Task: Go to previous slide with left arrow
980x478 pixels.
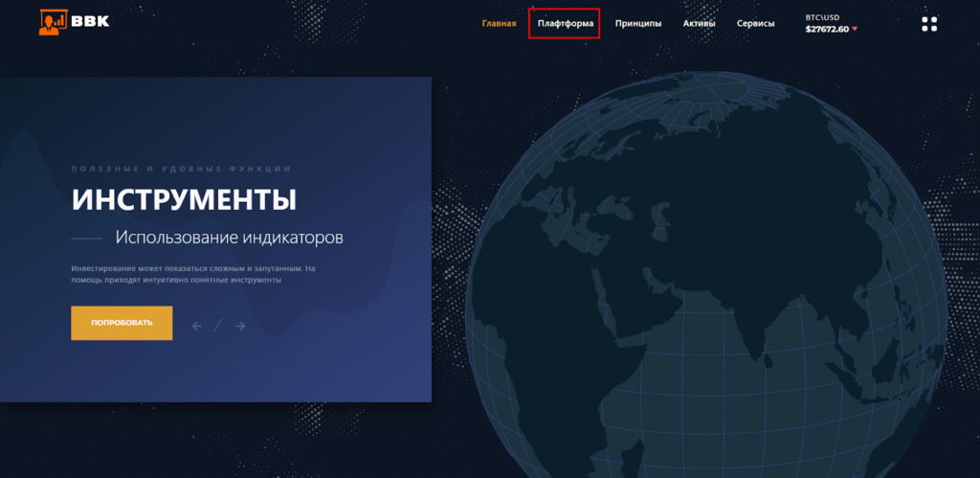Action: (197, 326)
